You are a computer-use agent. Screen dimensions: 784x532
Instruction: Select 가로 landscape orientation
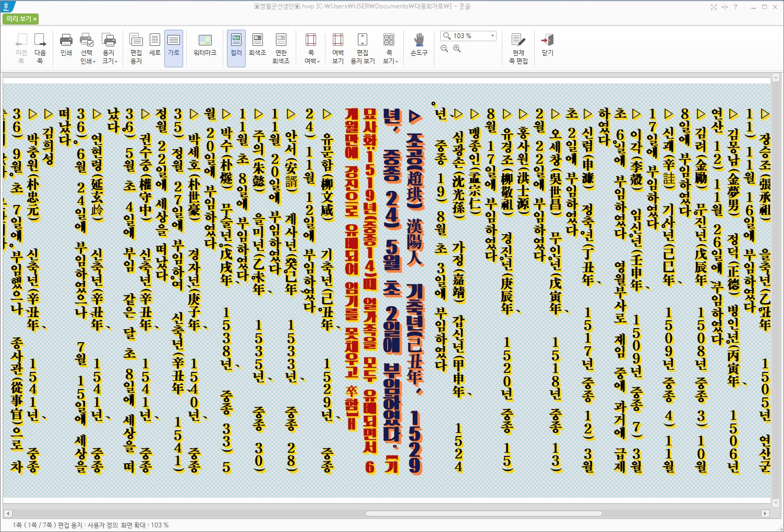click(174, 48)
